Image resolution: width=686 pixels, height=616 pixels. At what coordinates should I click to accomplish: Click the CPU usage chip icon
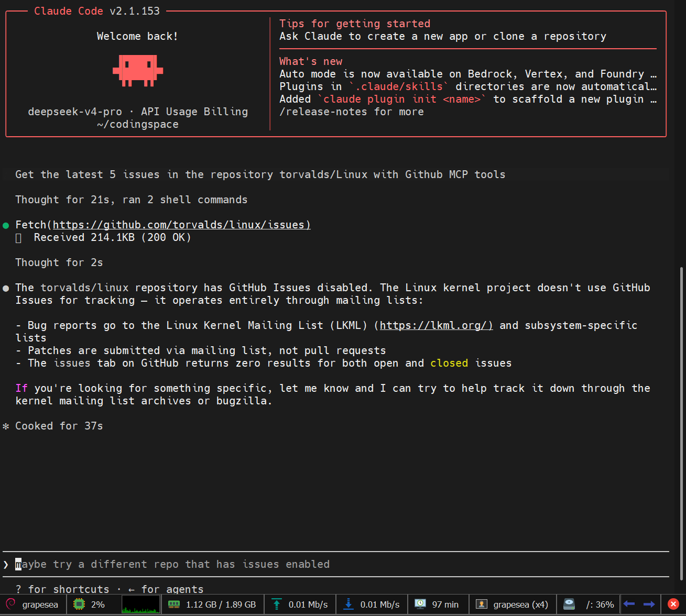pyautogui.click(x=79, y=604)
